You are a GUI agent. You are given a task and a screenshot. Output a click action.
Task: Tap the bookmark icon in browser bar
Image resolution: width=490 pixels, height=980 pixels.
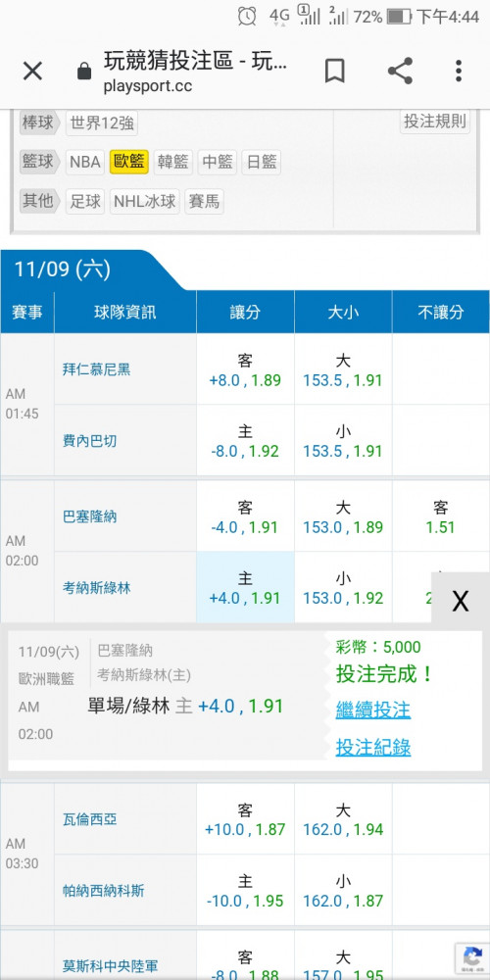335,71
